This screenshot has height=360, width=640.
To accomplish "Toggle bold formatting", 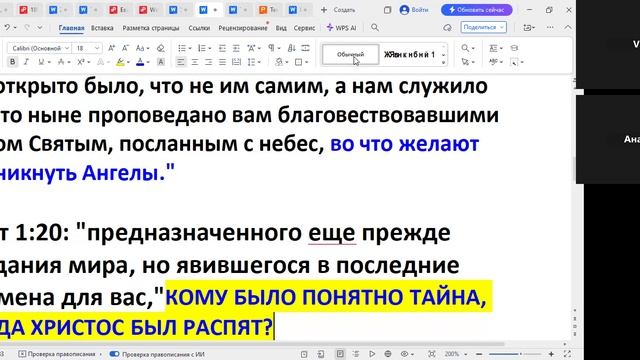I will point(13,62).
